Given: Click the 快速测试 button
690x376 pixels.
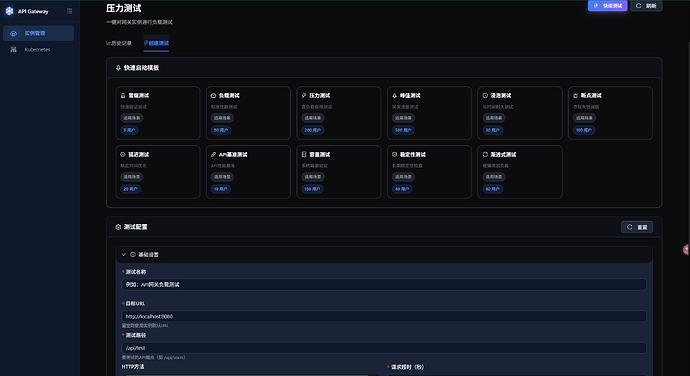Looking at the screenshot, I should click(x=608, y=6).
